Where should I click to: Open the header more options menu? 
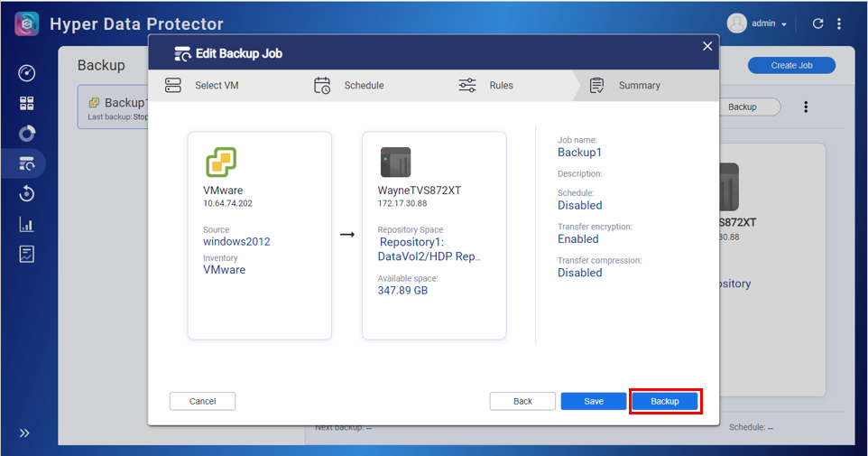839,23
